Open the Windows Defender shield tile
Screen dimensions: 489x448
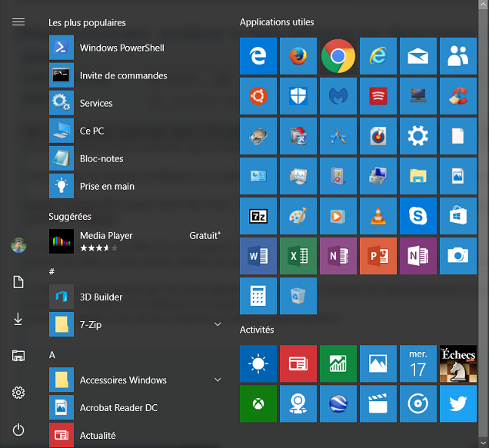tap(298, 96)
